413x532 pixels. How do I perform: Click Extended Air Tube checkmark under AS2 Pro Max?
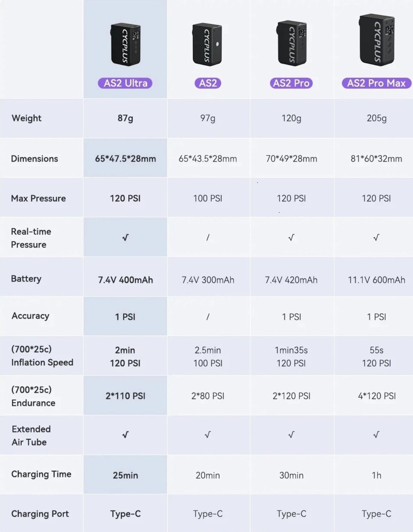tap(376, 435)
